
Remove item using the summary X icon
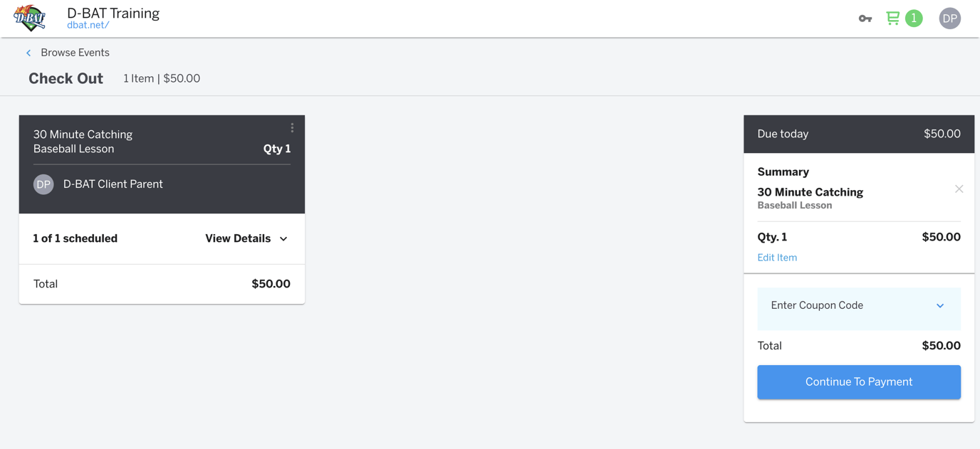pyautogui.click(x=959, y=189)
